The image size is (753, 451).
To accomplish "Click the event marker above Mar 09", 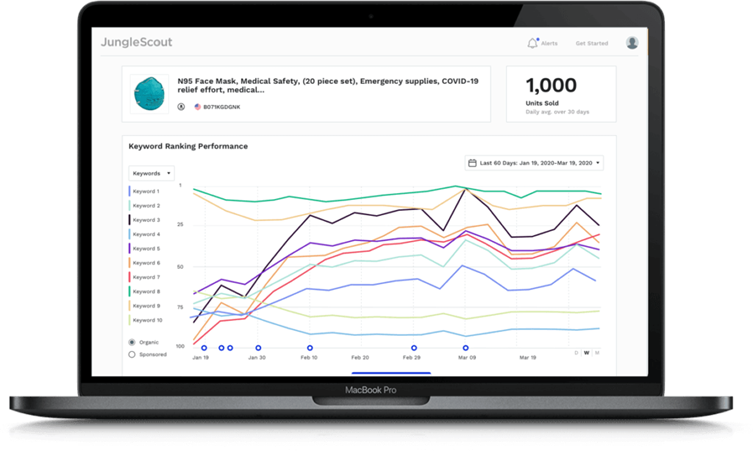I will [465, 348].
